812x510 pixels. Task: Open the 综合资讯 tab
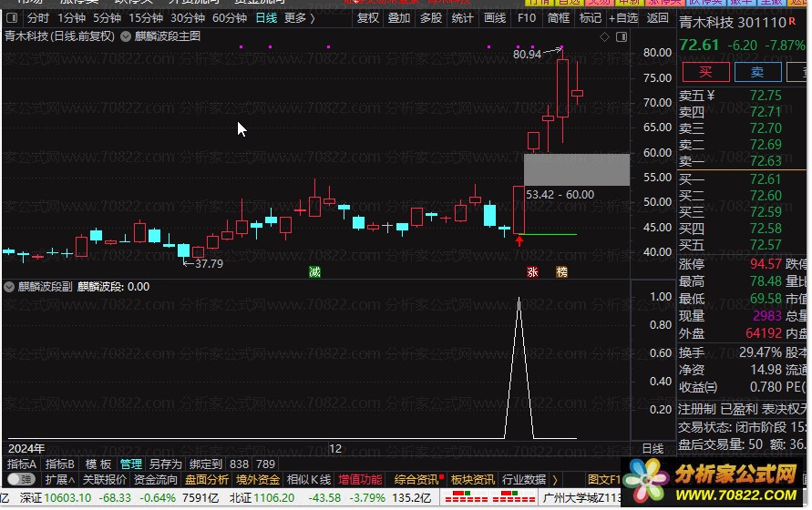(x=416, y=480)
